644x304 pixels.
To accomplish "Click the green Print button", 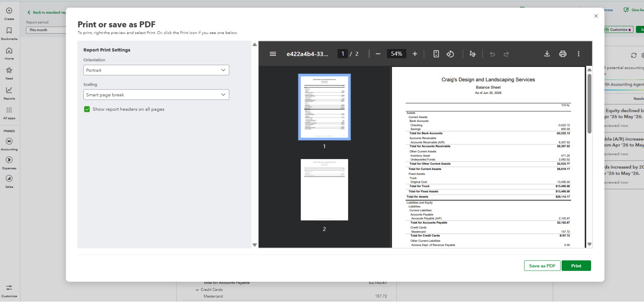I will (576, 266).
